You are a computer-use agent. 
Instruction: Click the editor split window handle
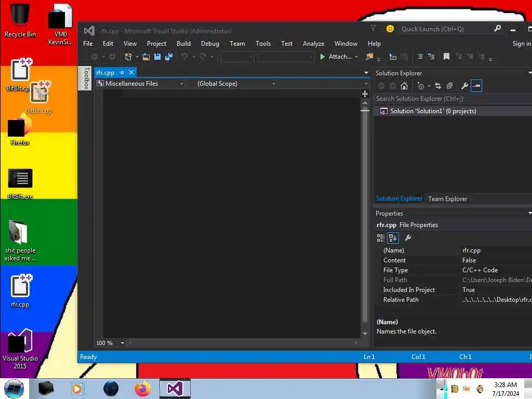pyautogui.click(x=365, y=94)
